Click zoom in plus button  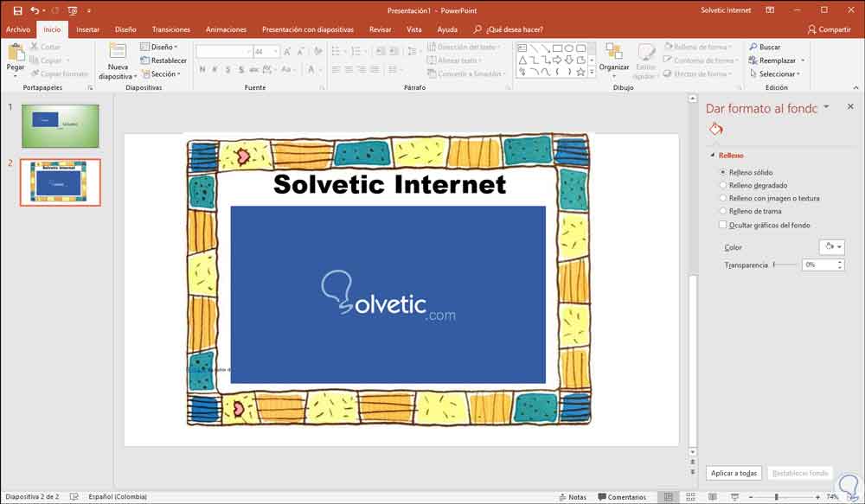point(817,497)
